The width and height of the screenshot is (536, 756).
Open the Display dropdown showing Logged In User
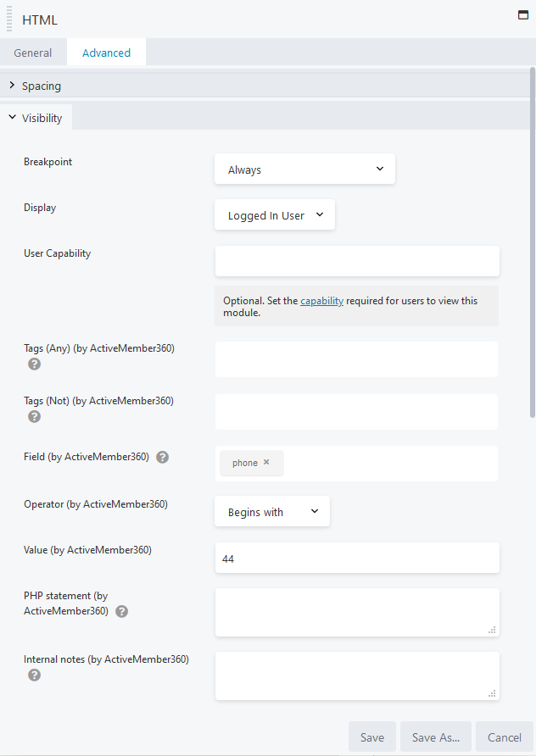coord(274,214)
